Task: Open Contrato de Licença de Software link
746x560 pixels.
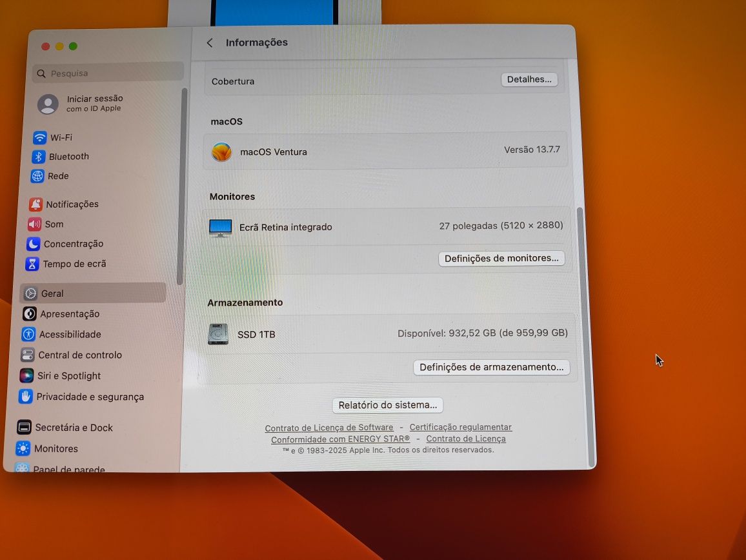Action: (x=329, y=428)
